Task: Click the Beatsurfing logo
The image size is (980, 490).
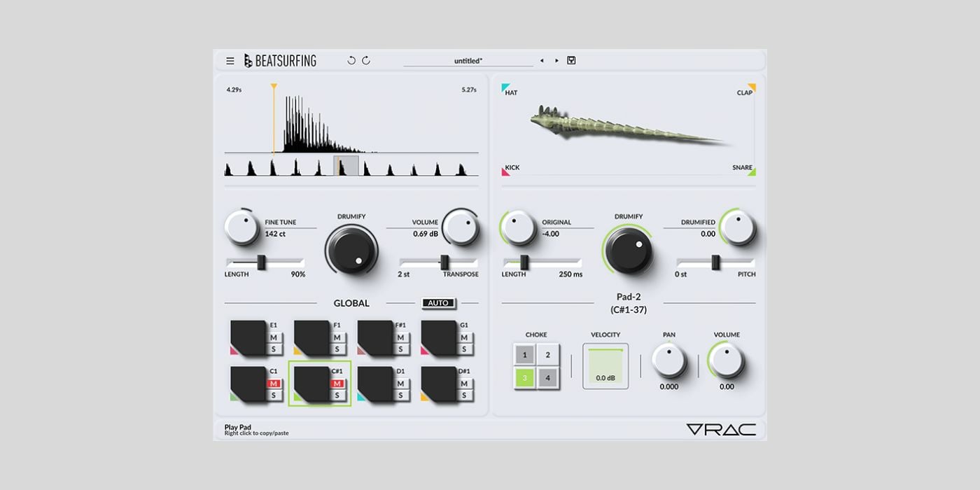Action: (x=280, y=61)
